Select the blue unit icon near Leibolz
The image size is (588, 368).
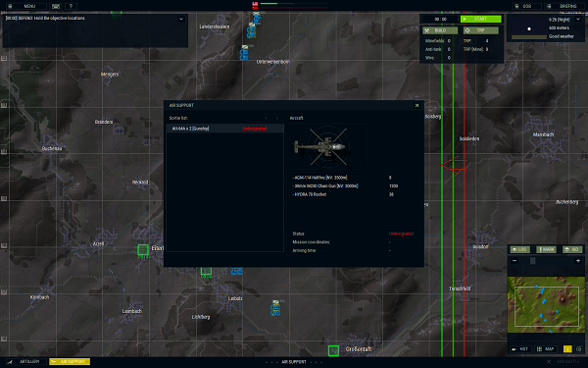coord(275,308)
